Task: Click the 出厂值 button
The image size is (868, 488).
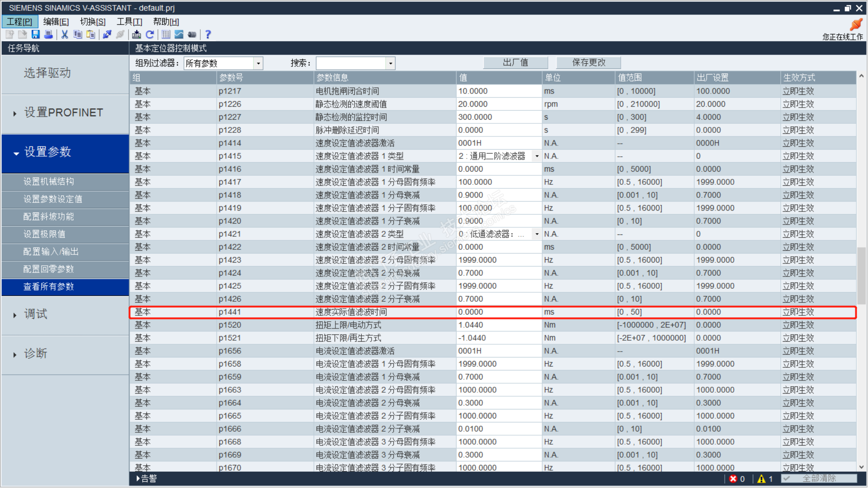Action: pos(515,62)
